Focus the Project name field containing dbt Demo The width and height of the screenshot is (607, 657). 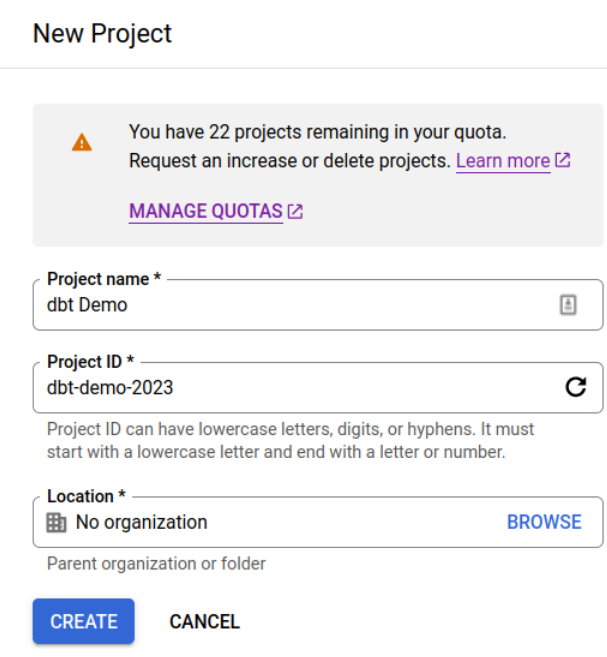coord(290,306)
